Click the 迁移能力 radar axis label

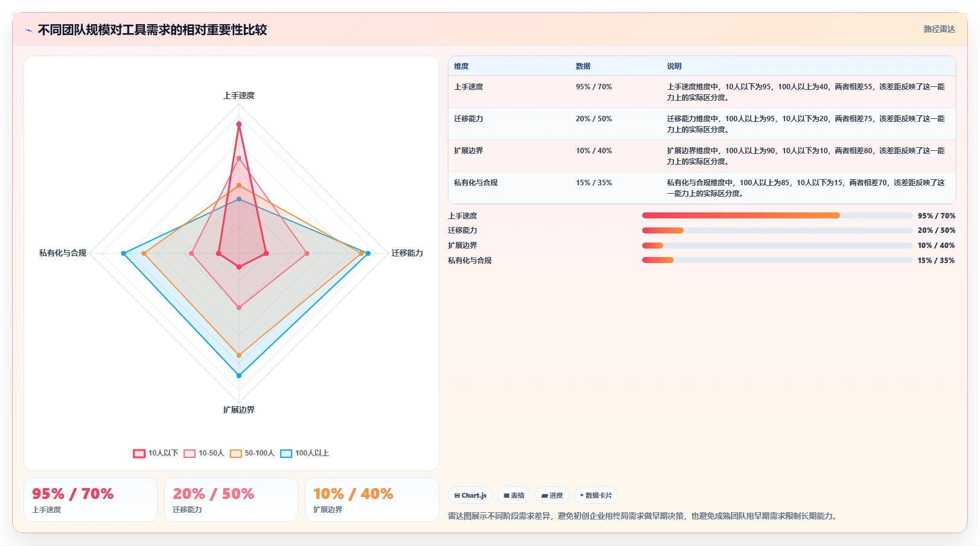pos(407,253)
